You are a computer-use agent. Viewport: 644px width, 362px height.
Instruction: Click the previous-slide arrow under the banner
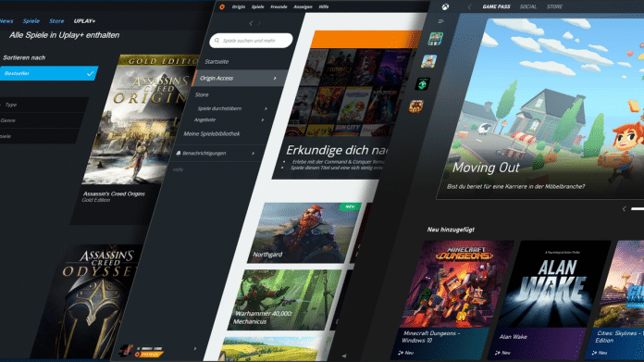click(x=625, y=209)
